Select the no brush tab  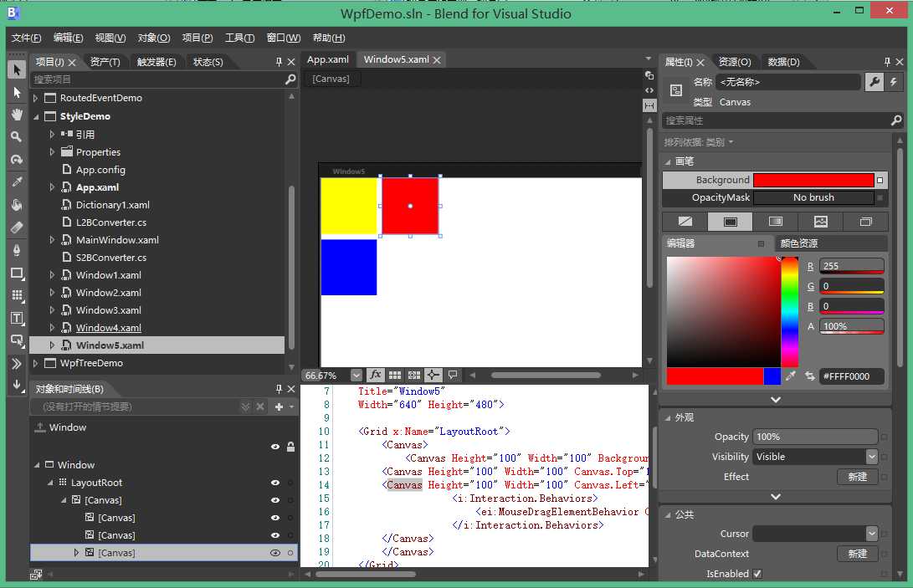pyautogui.click(x=685, y=222)
